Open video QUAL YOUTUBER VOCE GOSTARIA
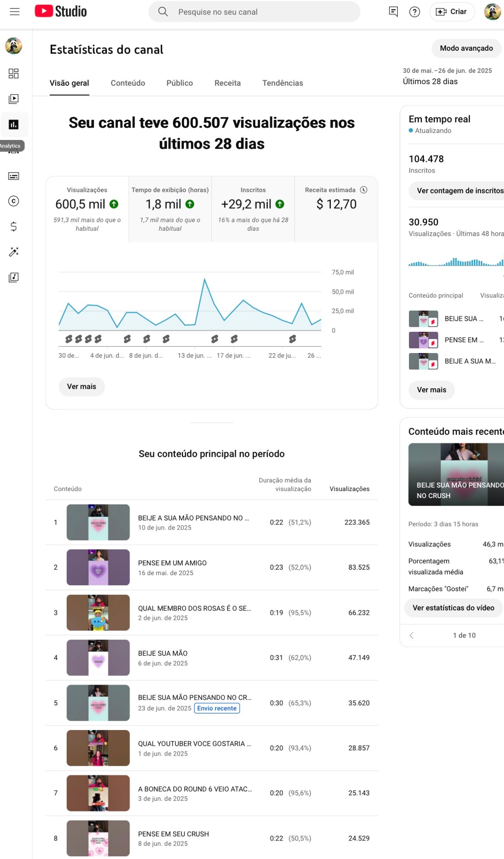This screenshot has height=859, width=504. coord(194,744)
